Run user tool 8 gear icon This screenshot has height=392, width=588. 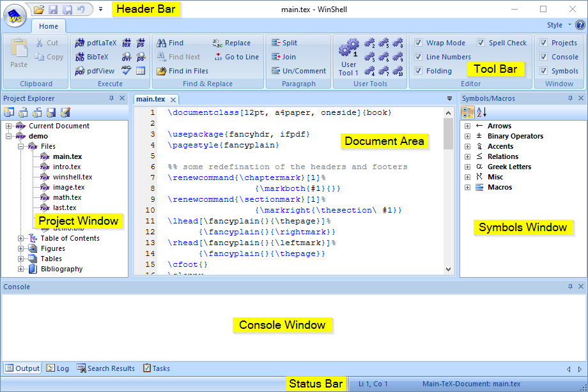398,43
